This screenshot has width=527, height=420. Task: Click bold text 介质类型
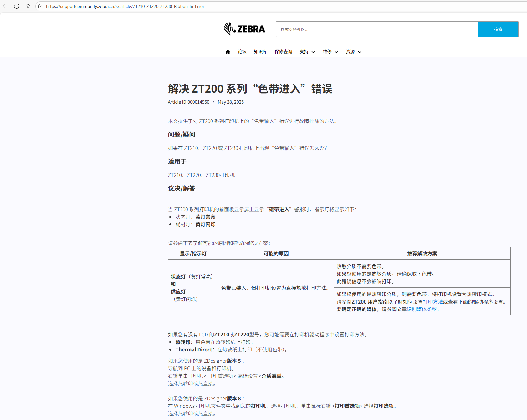[x=272, y=376]
